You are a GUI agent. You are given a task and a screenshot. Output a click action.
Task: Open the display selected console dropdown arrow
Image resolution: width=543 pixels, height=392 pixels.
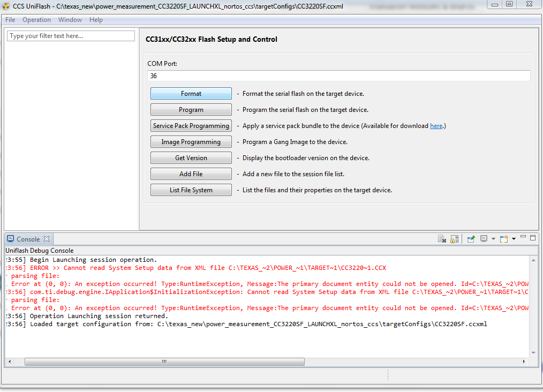tap(494, 239)
